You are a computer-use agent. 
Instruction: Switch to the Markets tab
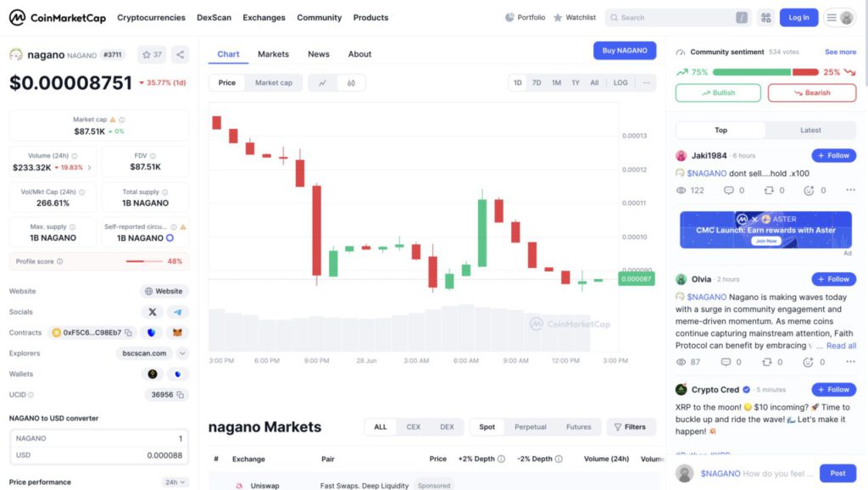point(273,54)
